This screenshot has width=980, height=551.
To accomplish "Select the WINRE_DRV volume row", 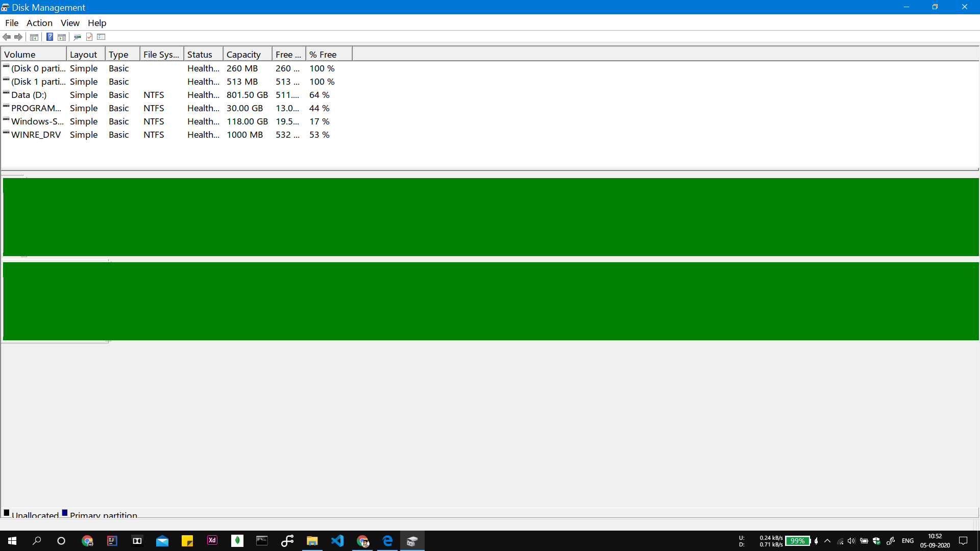I will pos(36,135).
